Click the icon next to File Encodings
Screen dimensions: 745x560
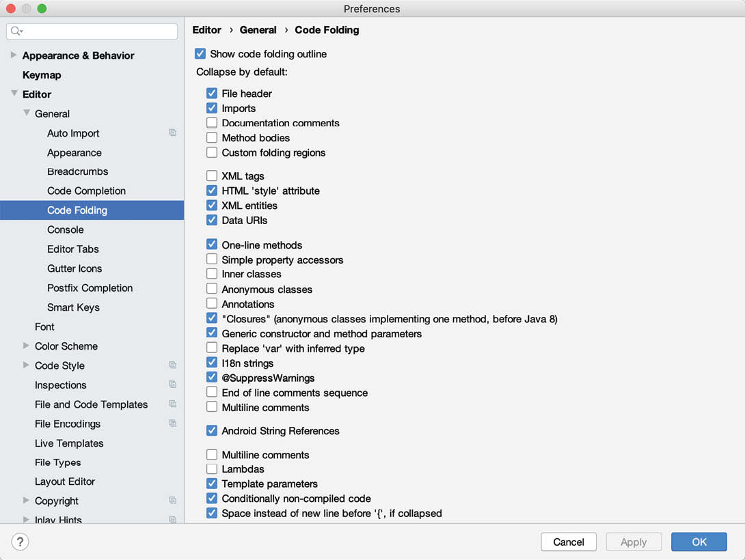pos(173,423)
